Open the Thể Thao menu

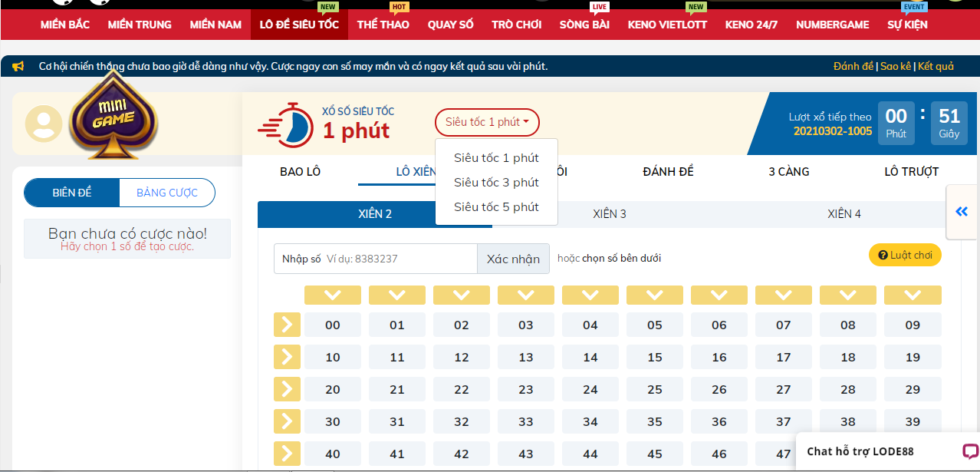[383, 25]
